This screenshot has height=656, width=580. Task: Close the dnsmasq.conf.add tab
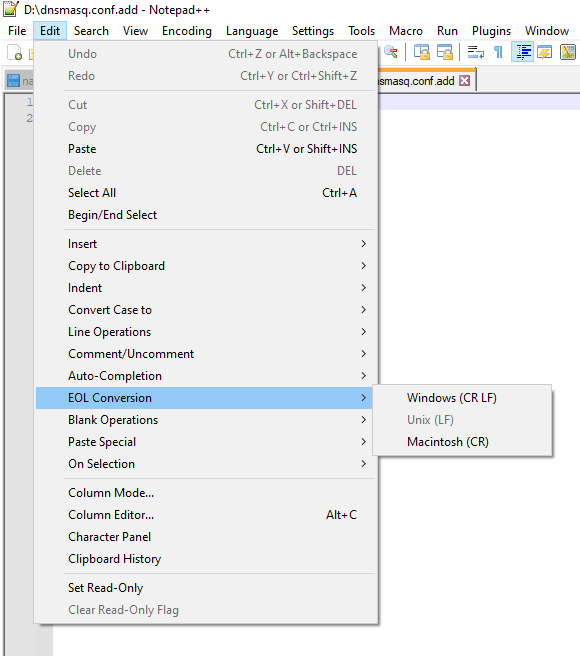tap(465, 80)
